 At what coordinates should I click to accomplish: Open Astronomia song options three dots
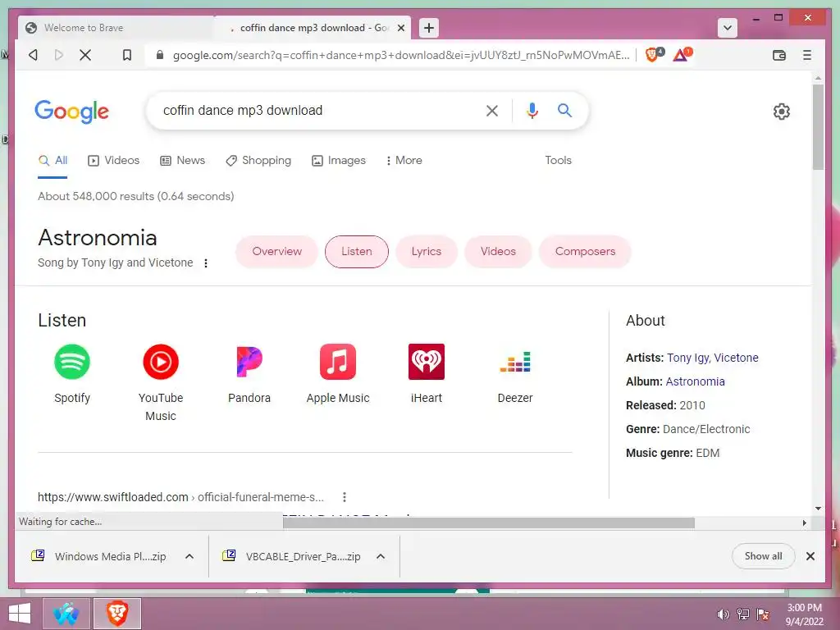click(206, 263)
